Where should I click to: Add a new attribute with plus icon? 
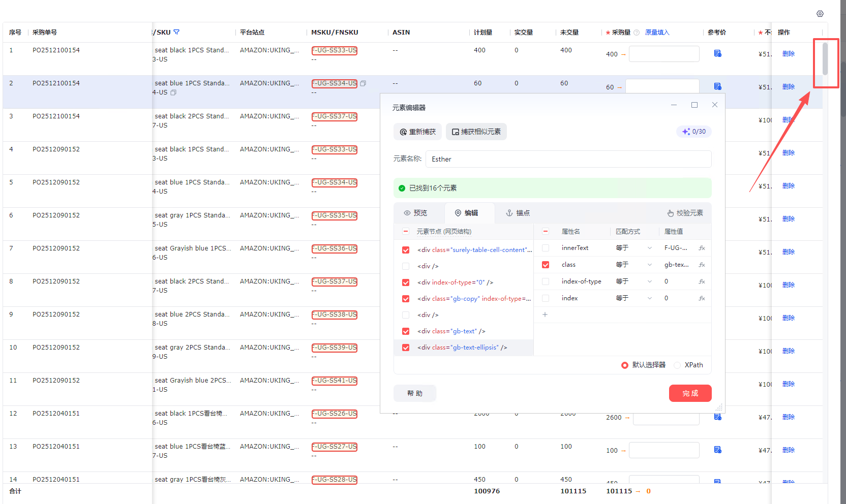pyautogui.click(x=545, y=314)
